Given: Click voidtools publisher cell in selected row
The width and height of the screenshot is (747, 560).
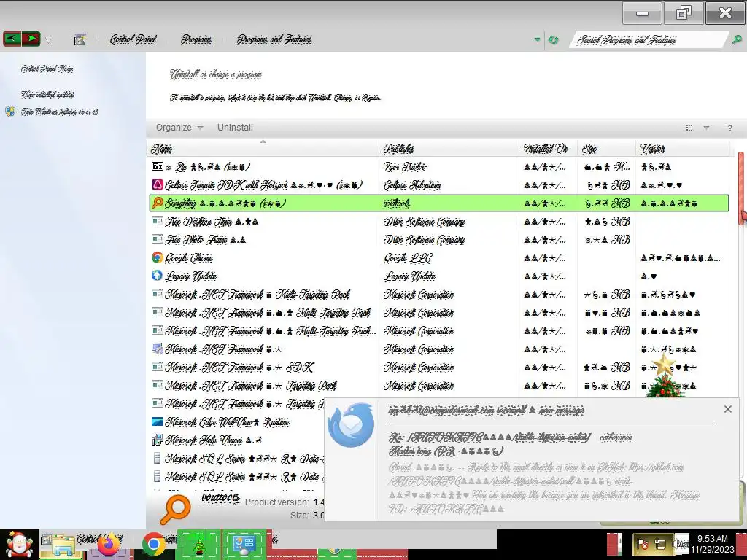Looking at the screenshot, I should tap(397, 203).
